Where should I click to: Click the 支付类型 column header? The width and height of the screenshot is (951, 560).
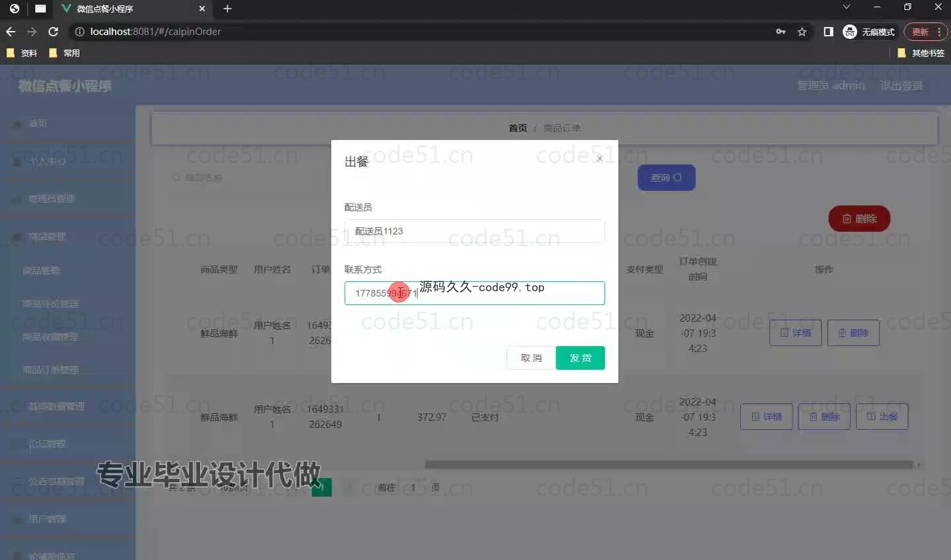pyautogui.click(x=645, y=269)
